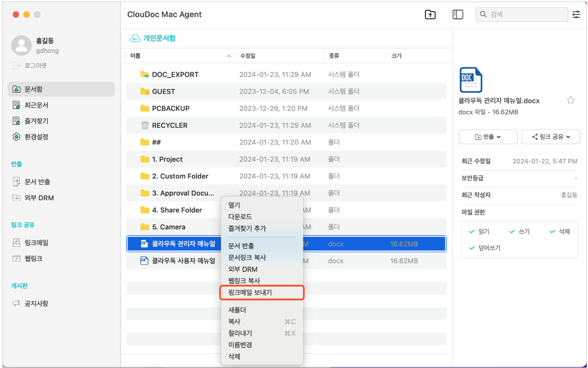Click the search field
The image size is (588, 368).
click(522, 15)
